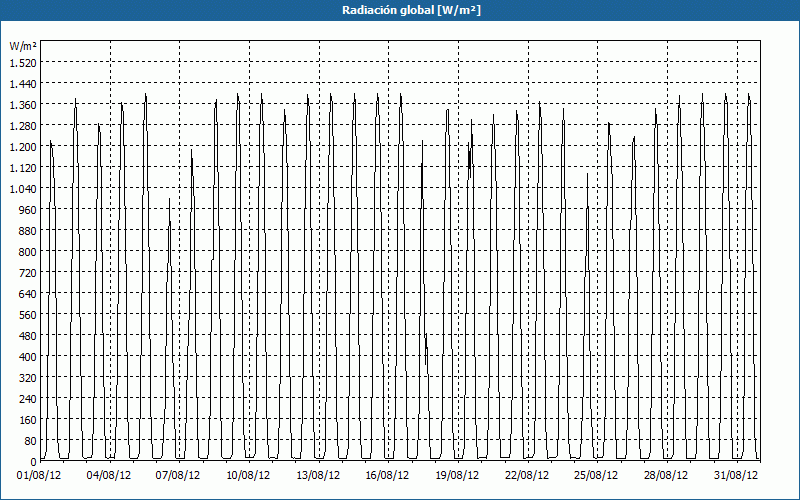Click the 10/08/12 date label
This screenshot has height=500, width=800.
[248, 475]
